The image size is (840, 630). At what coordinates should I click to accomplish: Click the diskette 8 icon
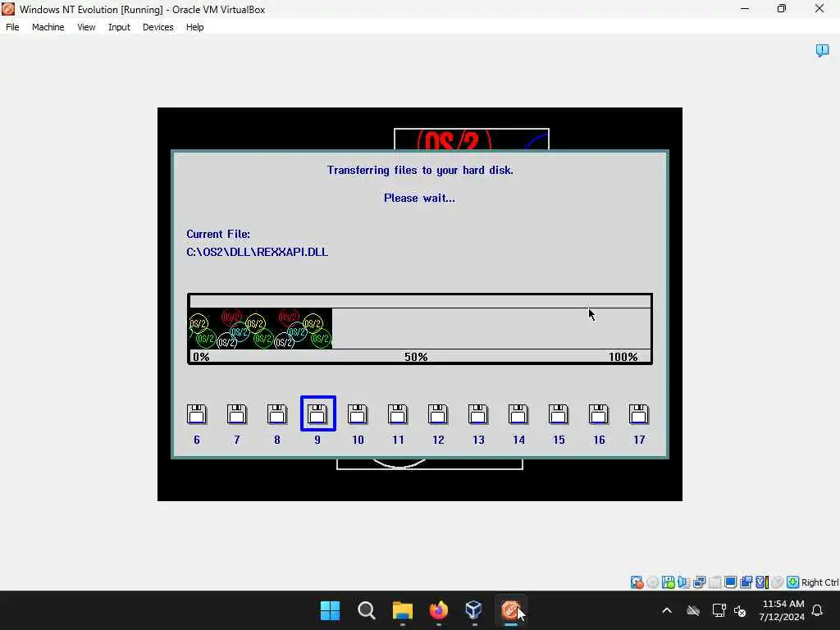click(x=277, y=414)
